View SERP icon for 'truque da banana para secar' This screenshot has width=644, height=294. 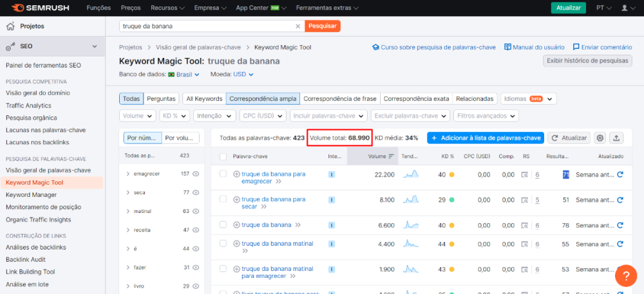(524, 201)
